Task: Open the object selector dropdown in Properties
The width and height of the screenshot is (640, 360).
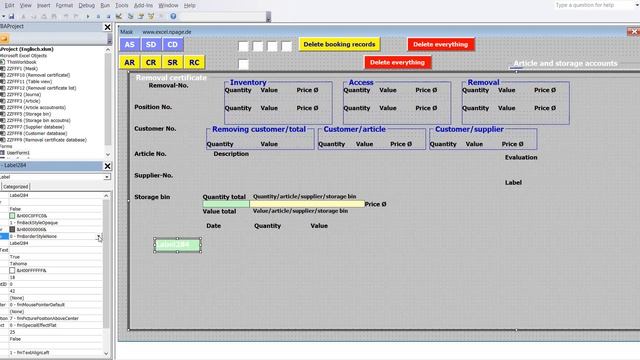Action: [107, 177]
